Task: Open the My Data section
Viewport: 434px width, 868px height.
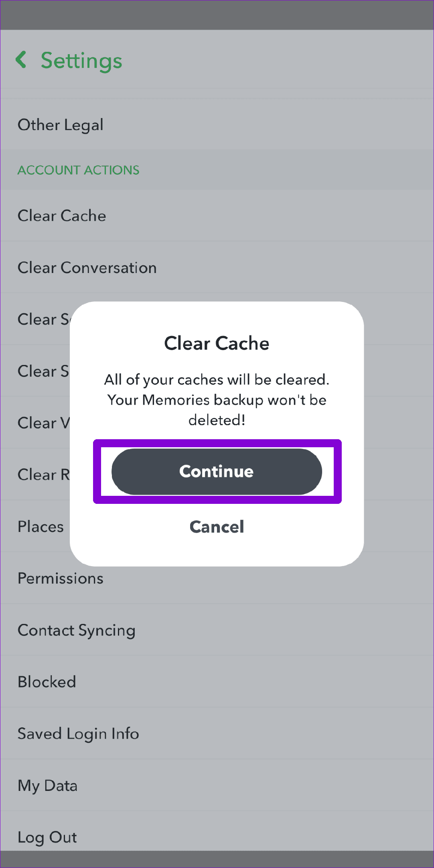Action: pyautogui.click(x=47, y=785)
